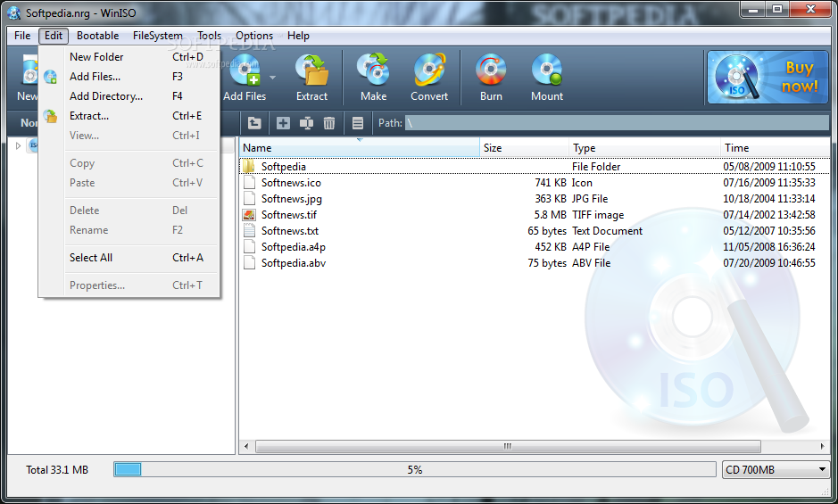The width and height of the screenshot is (838, 504).
Task: Click the Softnews.ico file icon
Action: [249, 183]
